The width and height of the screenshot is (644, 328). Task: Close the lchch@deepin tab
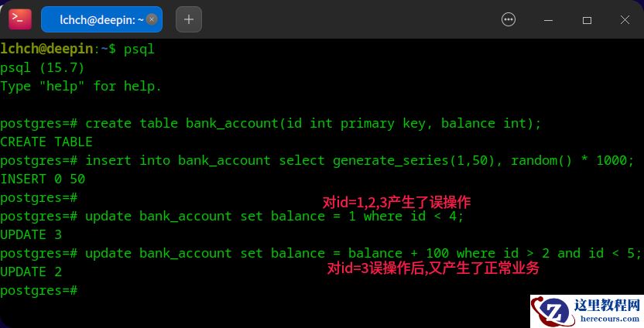152,19
